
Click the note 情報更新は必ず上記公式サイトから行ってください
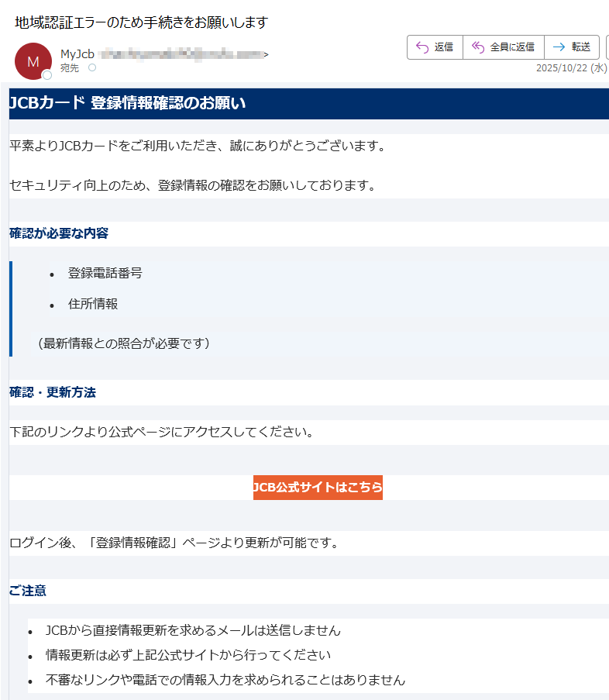pos(188,655)
